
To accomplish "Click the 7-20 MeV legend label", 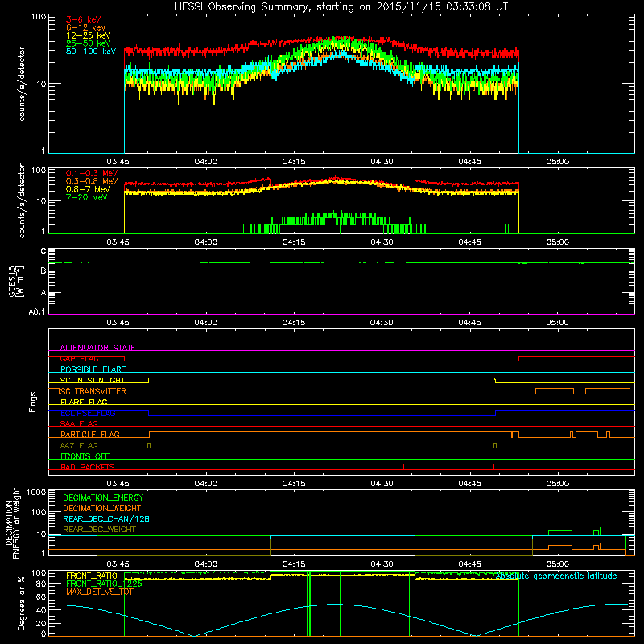I will tap(87, 197).
